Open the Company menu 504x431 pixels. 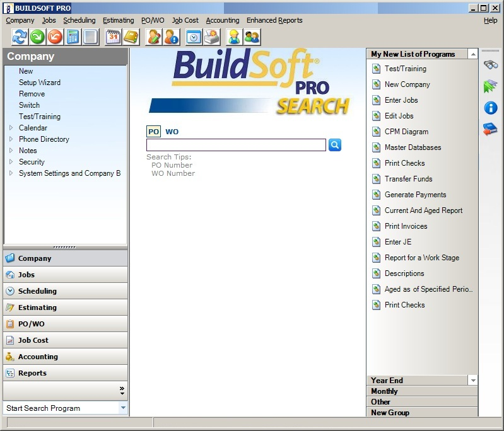pos(20,20)
